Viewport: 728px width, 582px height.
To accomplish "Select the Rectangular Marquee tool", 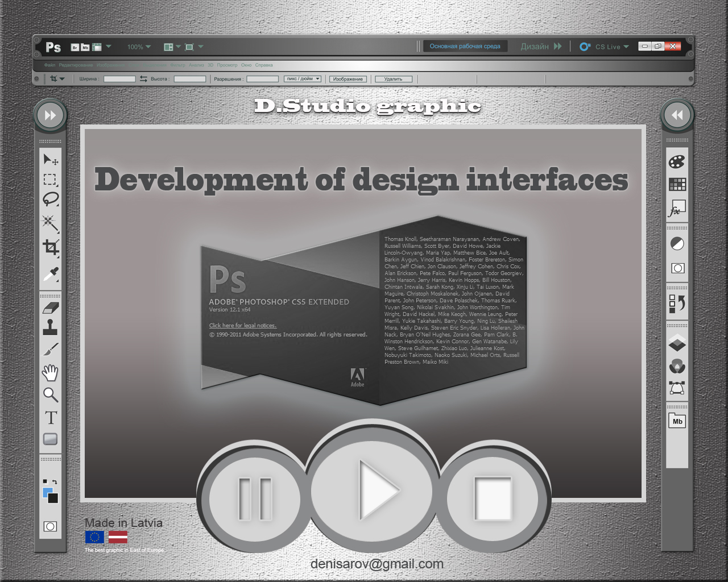I will pos(50,180).
